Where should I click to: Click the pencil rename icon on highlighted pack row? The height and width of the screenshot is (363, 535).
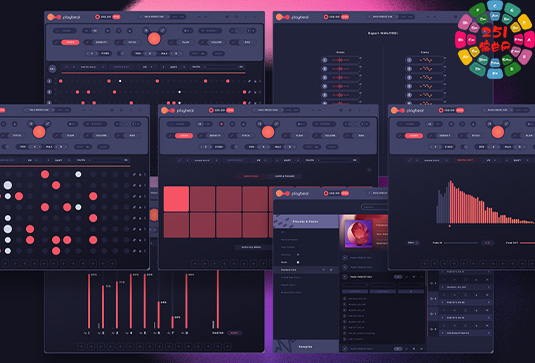click(x=331, y=270)
